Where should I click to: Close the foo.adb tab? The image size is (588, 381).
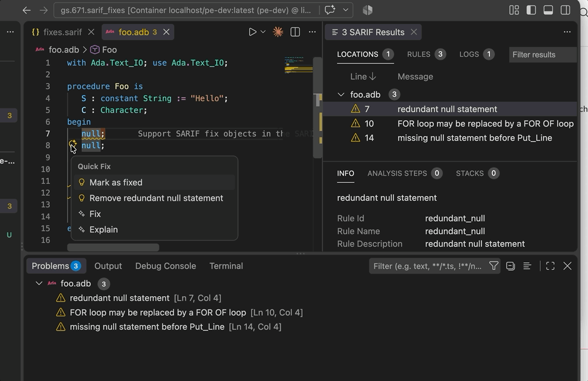point(166,32)
